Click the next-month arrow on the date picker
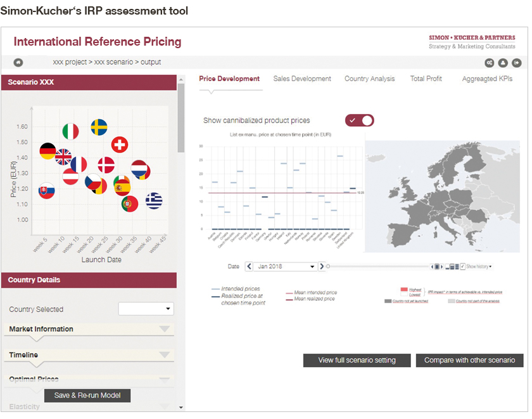The width and height of the screenshot is (532, 419). tap(322, 266)
